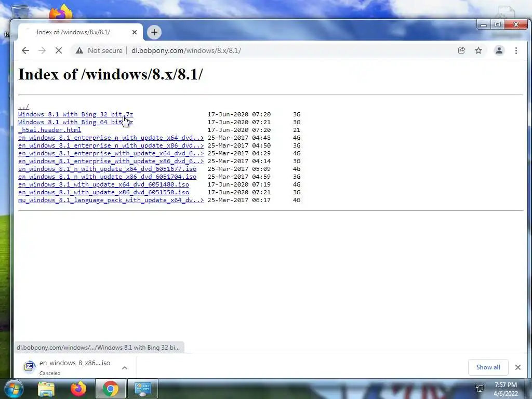Screen dimensions: 532x399
Task: Click the forward navigation arrow
Action: click(x=42, y=50)
